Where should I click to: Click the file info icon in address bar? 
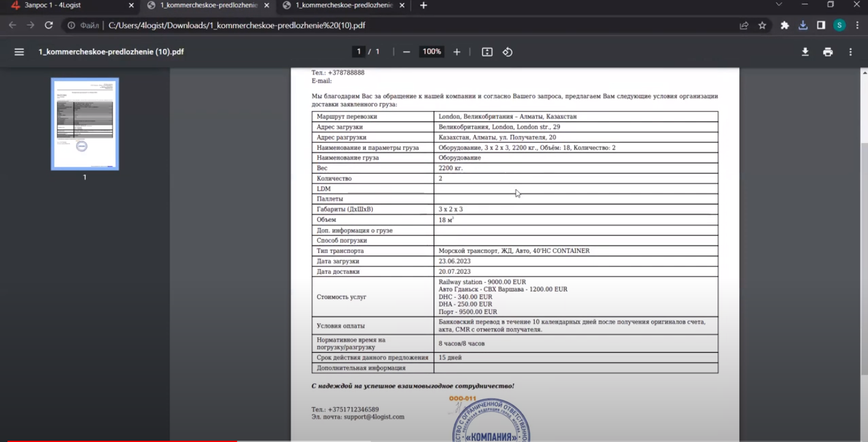tap(71, 26)
